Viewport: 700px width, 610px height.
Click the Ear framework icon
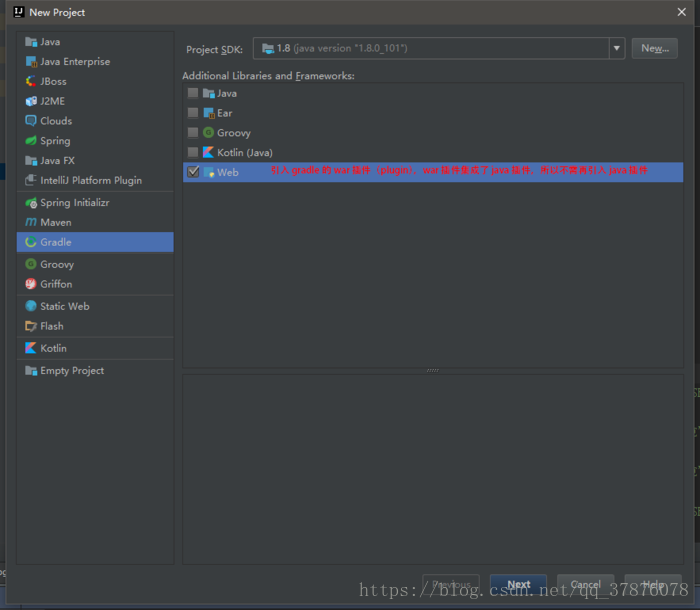pyautogui.click(x=208, y=113)
